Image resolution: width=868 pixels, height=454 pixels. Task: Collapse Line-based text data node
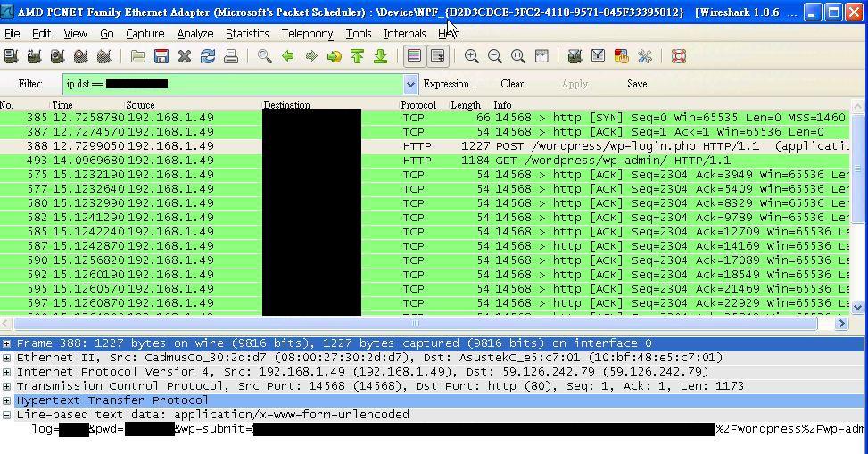(x=6, y=415)
